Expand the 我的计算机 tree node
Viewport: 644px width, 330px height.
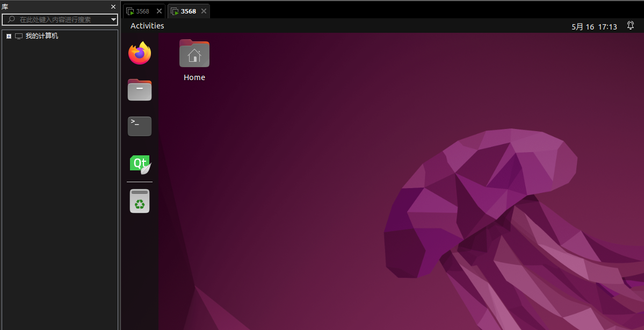click(x=9, y=36)
